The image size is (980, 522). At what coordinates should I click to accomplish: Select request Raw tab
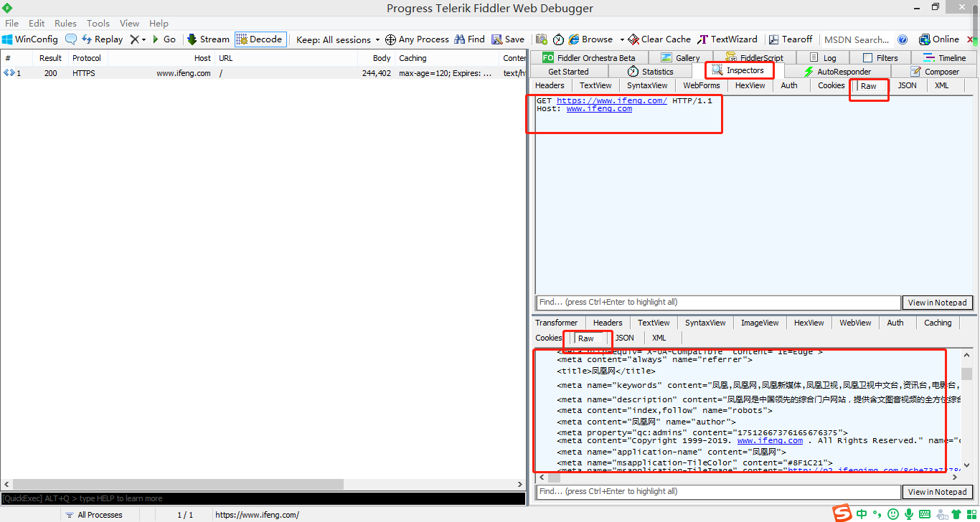[868, 85]
